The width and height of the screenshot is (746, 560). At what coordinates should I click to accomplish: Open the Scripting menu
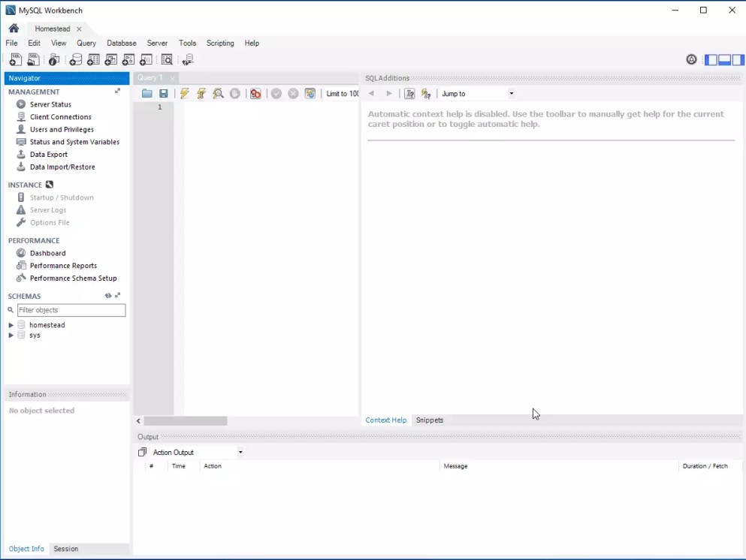tap(220, 43)
